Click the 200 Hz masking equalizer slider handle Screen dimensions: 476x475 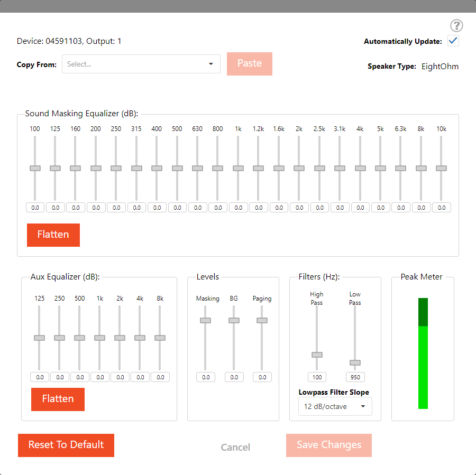96,169
